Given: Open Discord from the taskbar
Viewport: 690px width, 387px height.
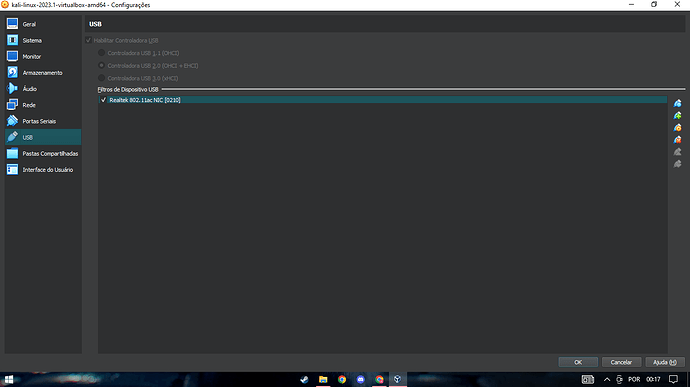Looking at the screenshot, I should click(360, 379).
